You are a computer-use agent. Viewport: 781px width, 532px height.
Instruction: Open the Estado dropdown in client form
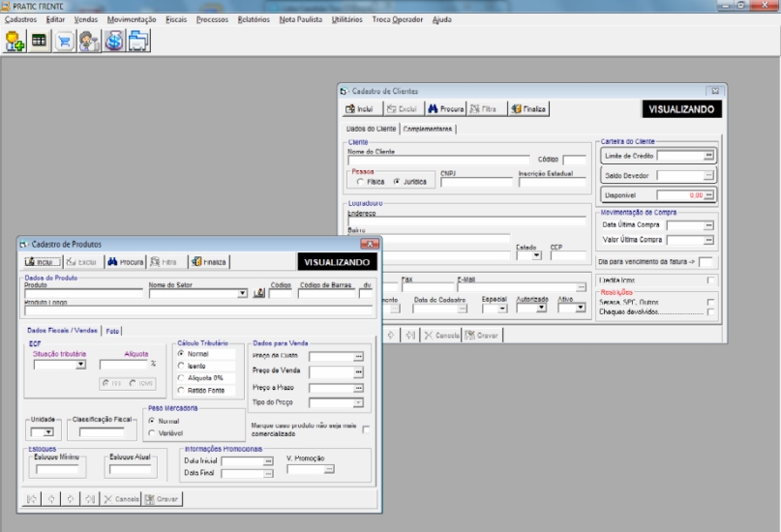(536, 255)
